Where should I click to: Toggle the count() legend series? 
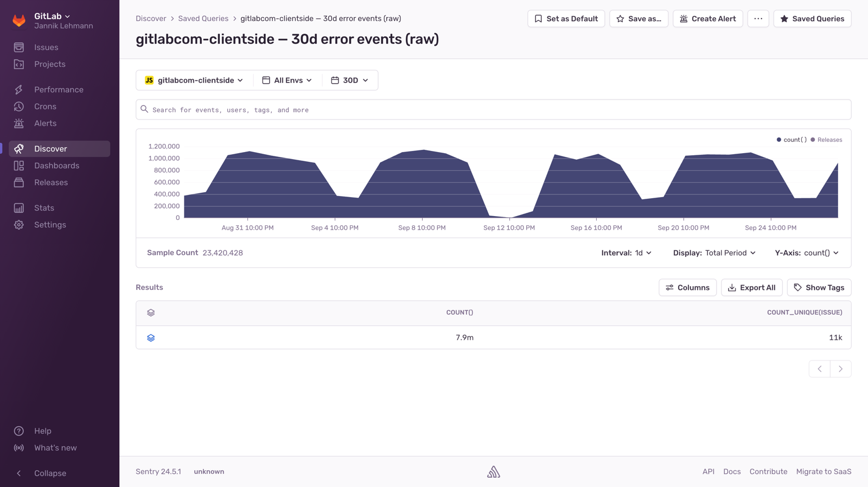click(x=792, y=140)
